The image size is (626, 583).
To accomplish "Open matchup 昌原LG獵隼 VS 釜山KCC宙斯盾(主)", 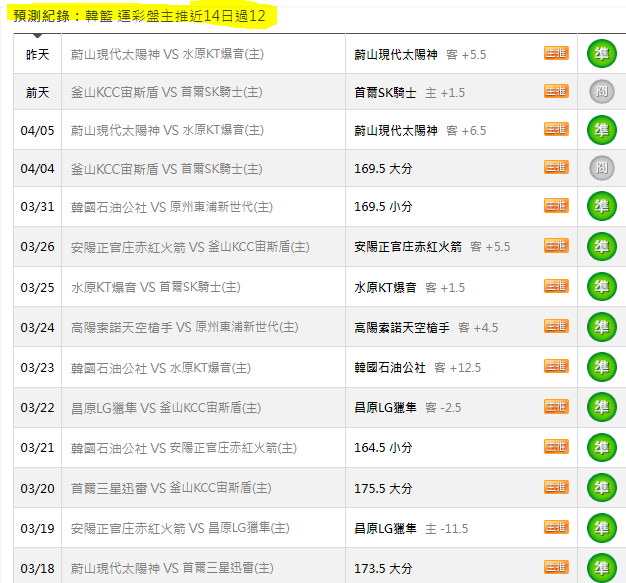I will pos(166,408).
